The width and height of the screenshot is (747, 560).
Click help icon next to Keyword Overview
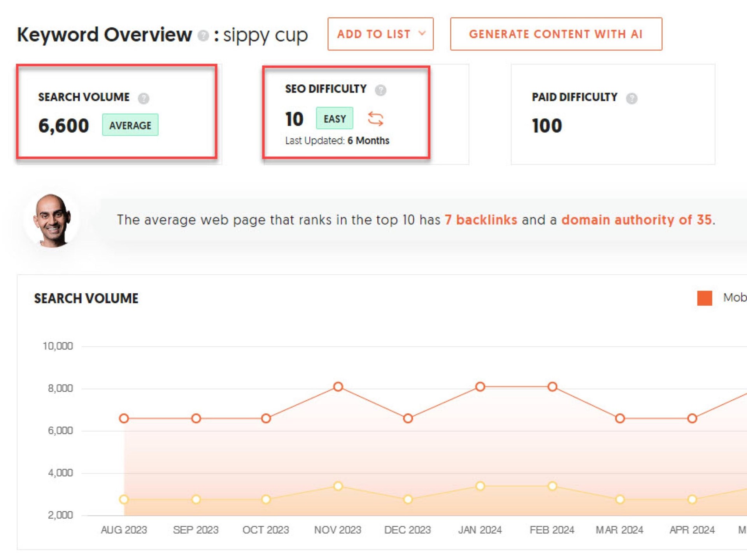203,36
